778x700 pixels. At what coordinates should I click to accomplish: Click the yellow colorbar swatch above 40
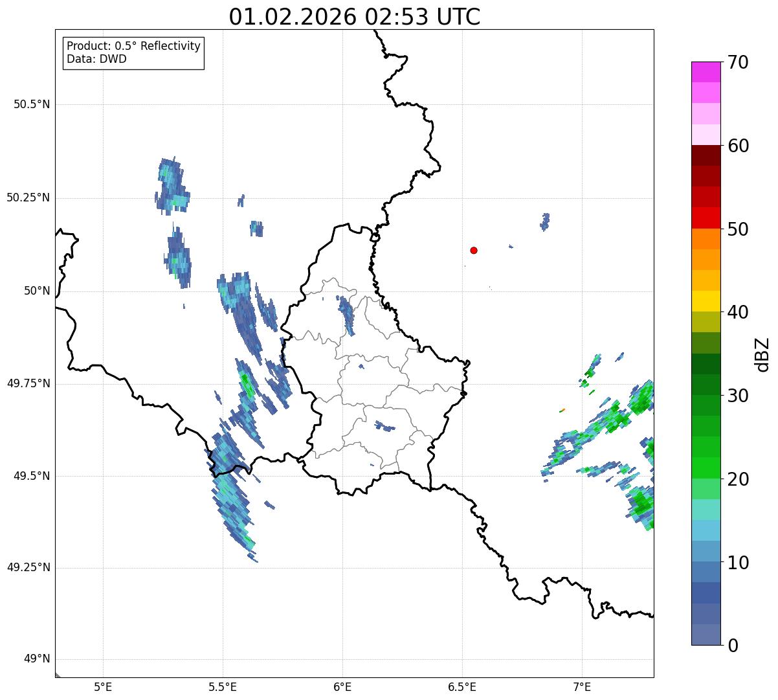click(706, 301)
